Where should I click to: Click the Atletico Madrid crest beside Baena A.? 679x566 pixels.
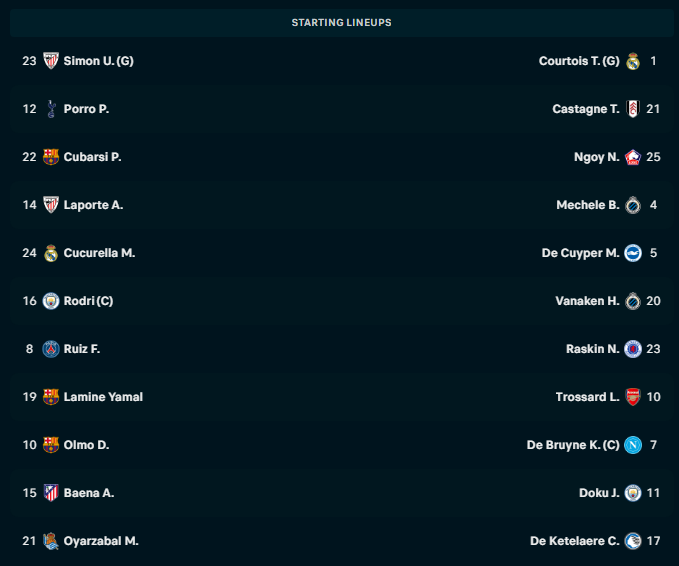click(x=51, y=493)
